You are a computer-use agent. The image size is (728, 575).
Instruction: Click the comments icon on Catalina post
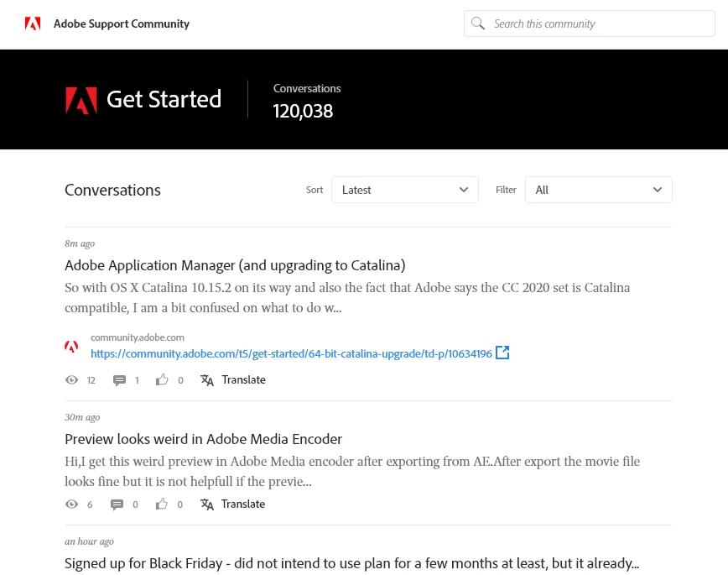(x=119, y=381)
